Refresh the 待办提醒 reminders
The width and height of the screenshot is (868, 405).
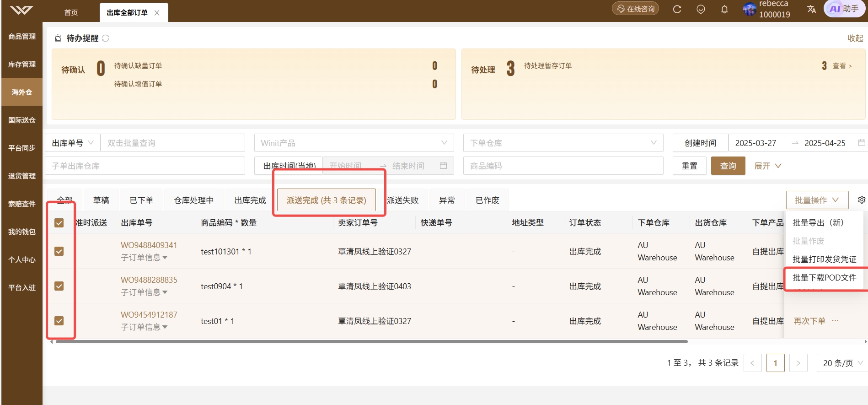(106, 38)
